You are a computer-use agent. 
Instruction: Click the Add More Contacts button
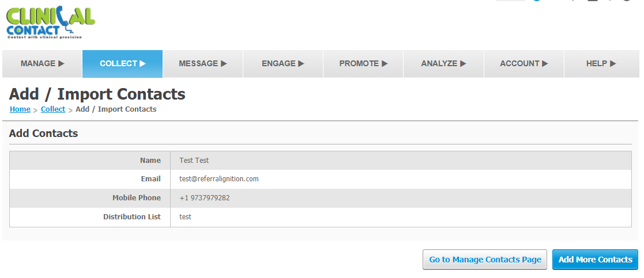point(595,260)
